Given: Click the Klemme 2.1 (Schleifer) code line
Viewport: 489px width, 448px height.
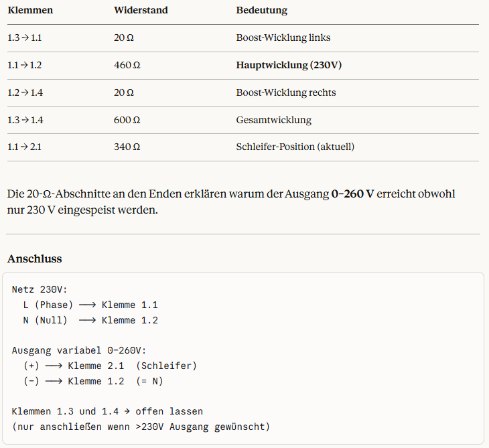Looking at the screenshot, I should click(111, 366).
